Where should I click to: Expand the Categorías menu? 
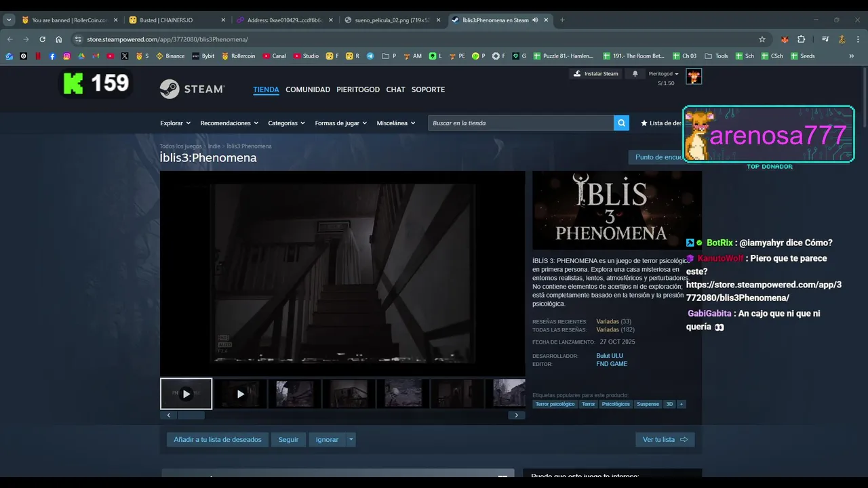click(286, 123)
